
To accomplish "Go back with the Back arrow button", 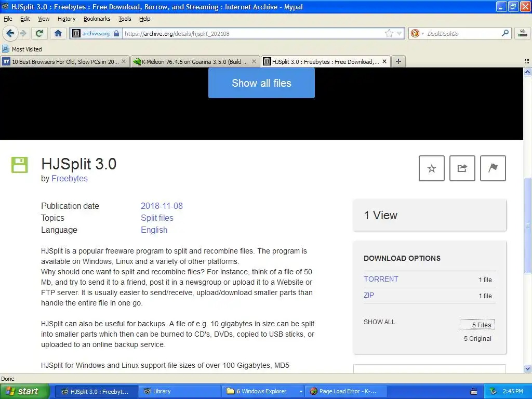I will (x=10, y=33).
